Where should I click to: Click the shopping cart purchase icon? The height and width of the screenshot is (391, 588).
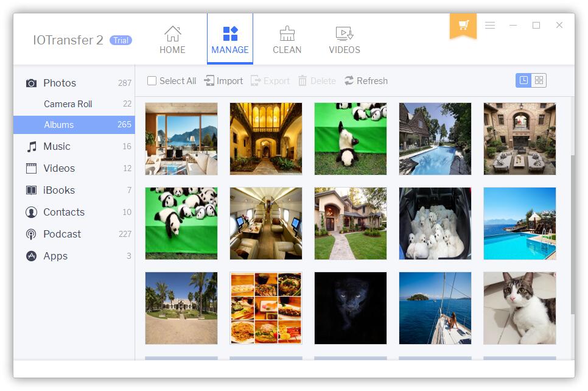[x=463, y=25]
